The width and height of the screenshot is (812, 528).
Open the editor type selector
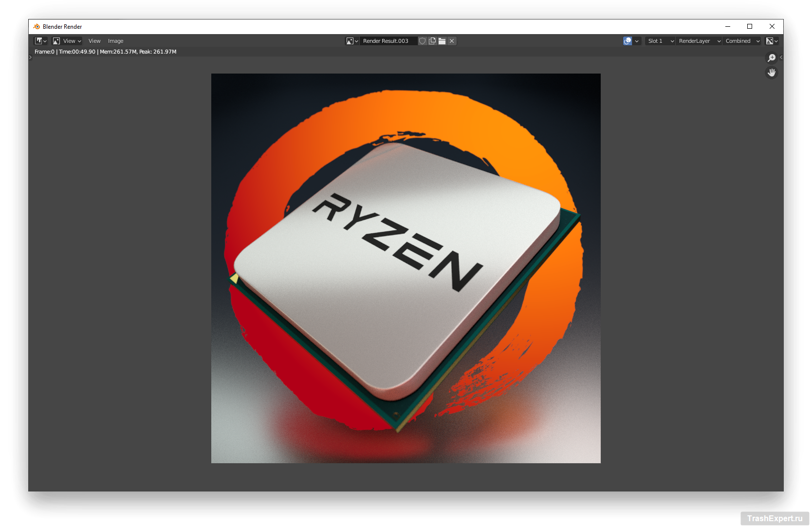click(41, 41)
